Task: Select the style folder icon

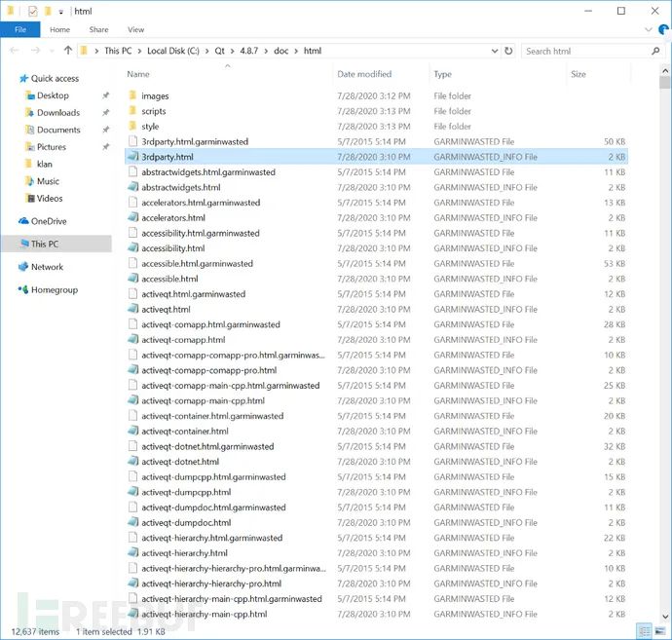Action: coord(132,126)
